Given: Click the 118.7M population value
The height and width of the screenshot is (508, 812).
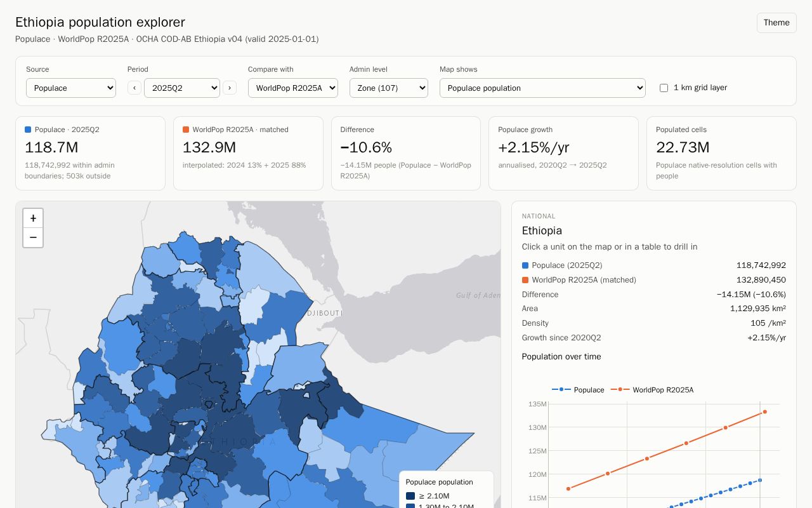Looking at the screenshot, I should tap(51, 147).
